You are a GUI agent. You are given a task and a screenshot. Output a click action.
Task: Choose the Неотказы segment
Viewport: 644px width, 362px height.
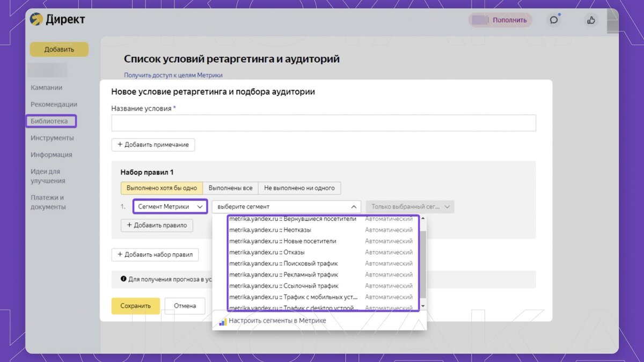(x=322, y=230)
